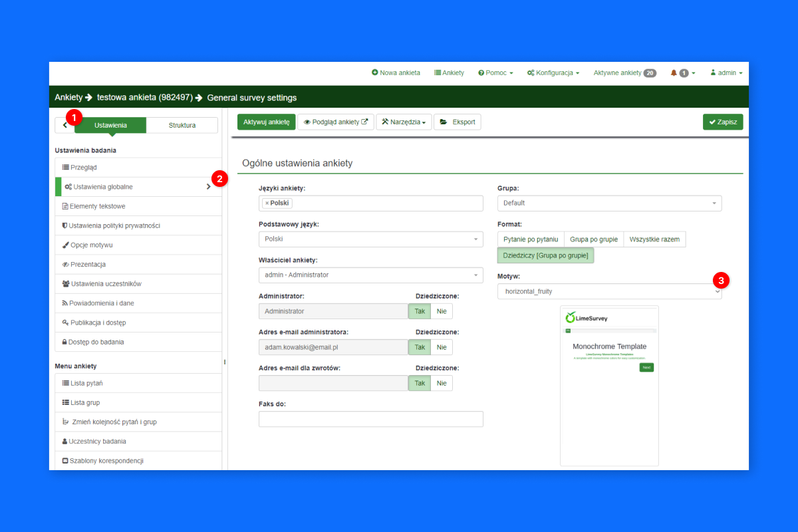The height and width of the screenshot is (532, 798).
Task: Set Administrator inheritance to Nie
Action: 442,311
